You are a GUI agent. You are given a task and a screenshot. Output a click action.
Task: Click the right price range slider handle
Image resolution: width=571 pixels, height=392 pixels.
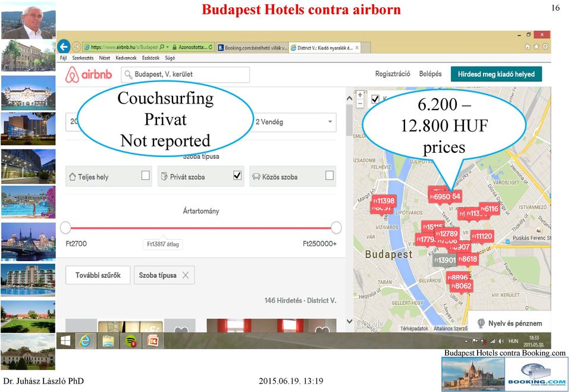pos(336,228)
